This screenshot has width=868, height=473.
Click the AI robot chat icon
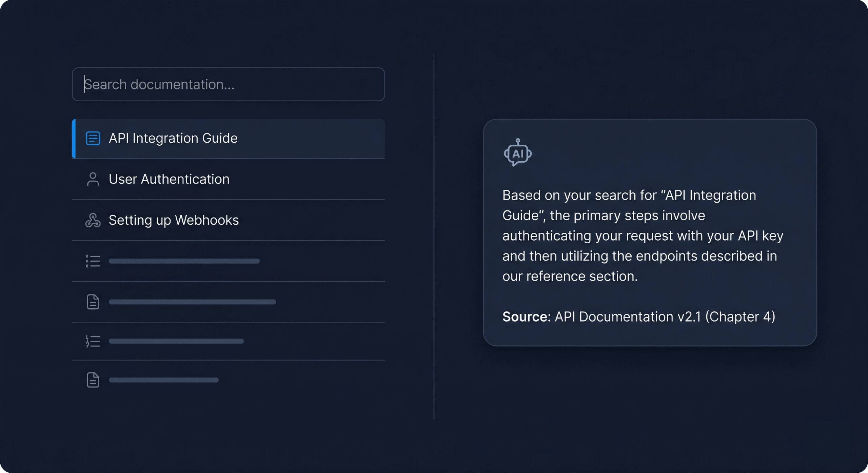[x=517, y=152]
